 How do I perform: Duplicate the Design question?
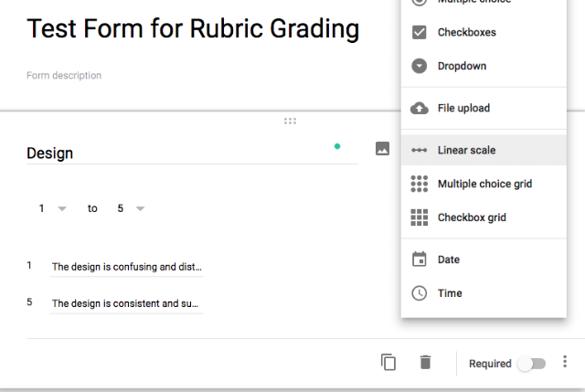pos(388,362)
